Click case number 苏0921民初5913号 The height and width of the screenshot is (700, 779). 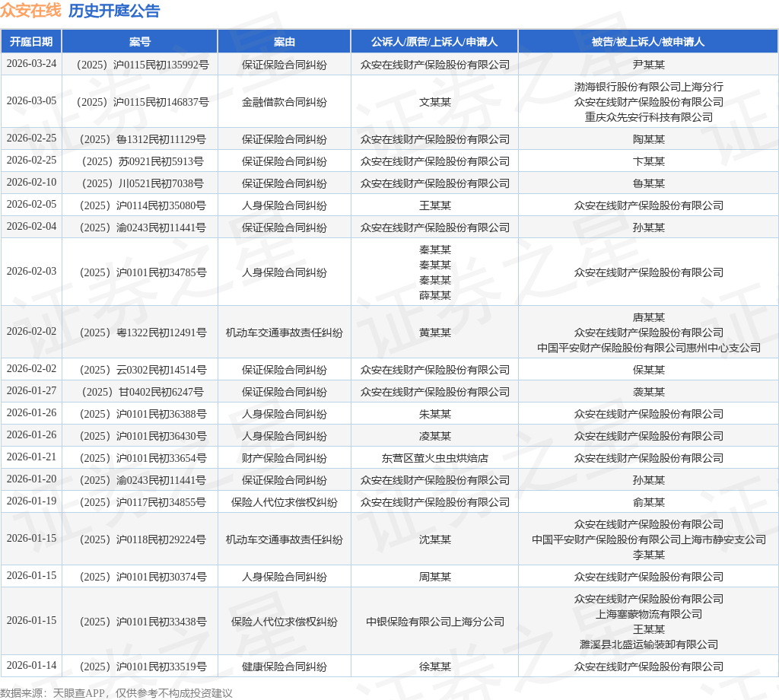click(x=142, y=161)
